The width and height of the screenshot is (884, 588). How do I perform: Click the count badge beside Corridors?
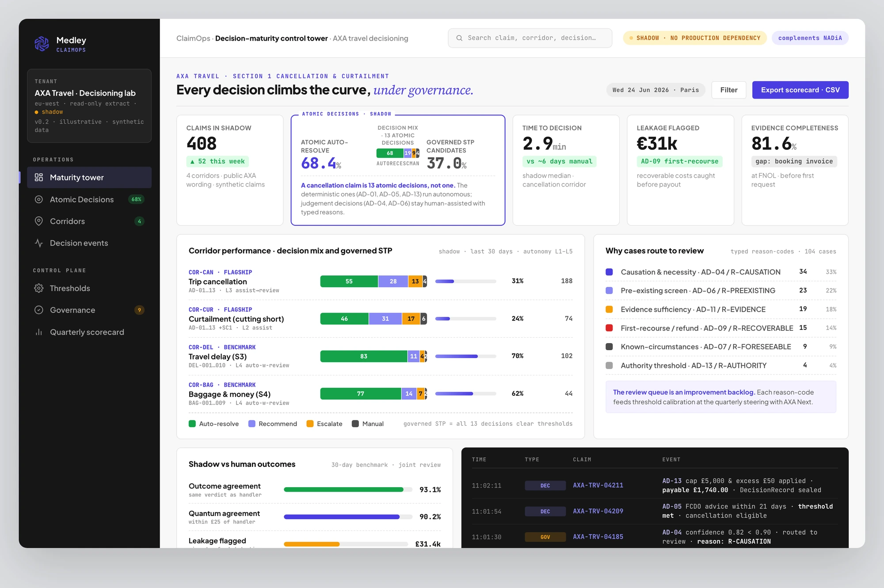click(x=139, y=221)
